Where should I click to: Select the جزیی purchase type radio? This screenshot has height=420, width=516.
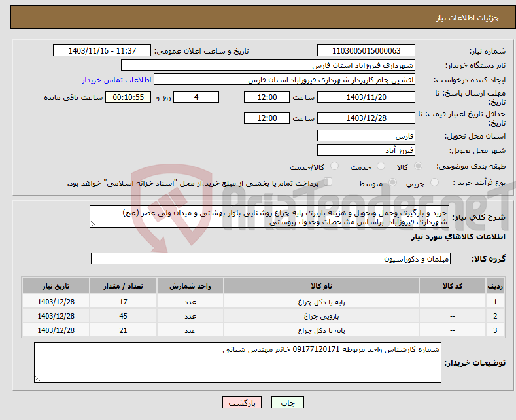(434, 183)
